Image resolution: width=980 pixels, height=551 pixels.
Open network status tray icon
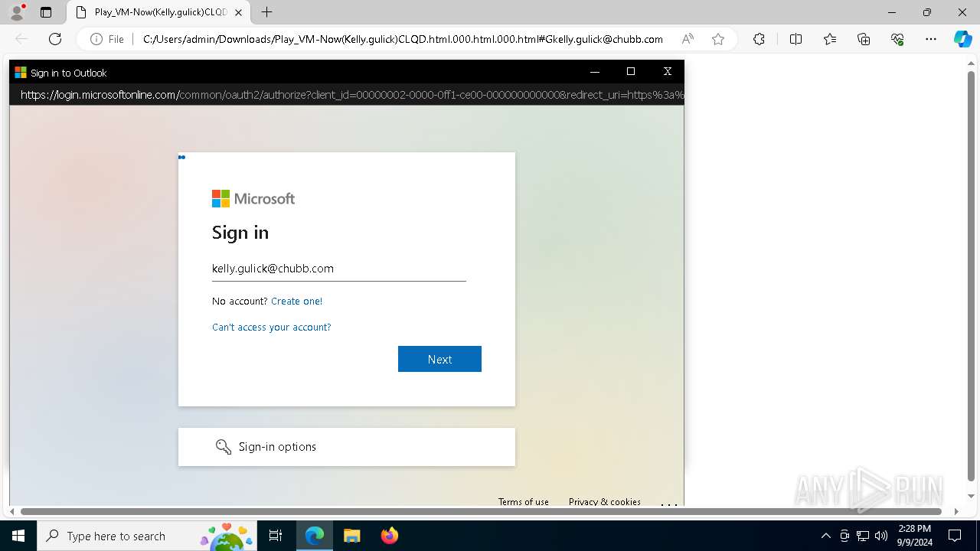click(863, 536)
